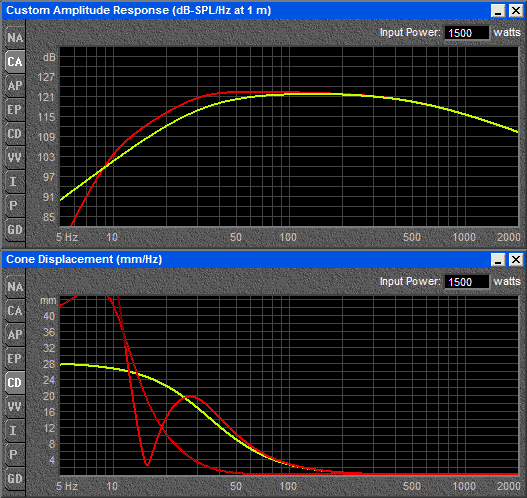This screenshot has width=527, height=498.
Task: Show I graph in Custom Amplitude Response window
Action: point(15,181)
